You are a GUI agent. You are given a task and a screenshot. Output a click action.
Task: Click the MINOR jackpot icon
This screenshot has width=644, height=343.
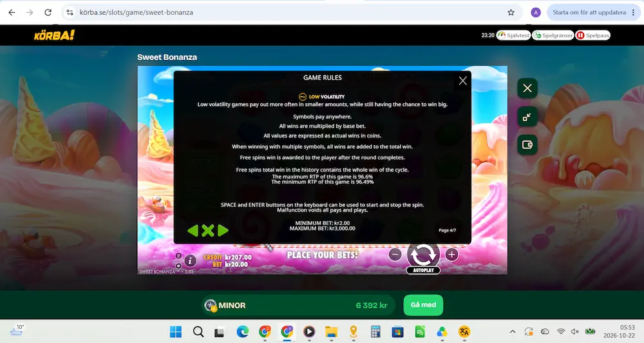211,306
